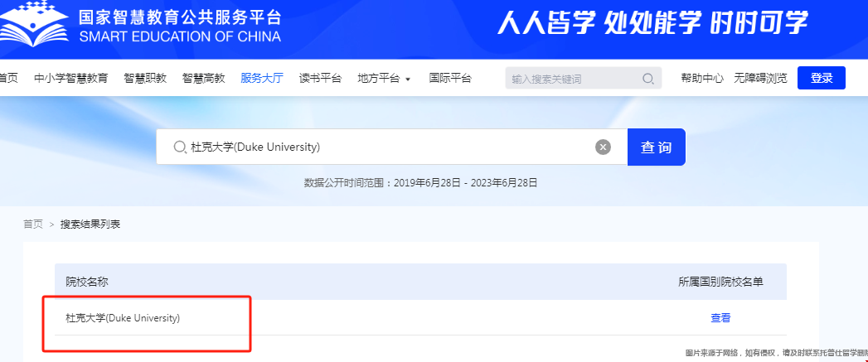Click the 院校名称 column header
The height and width of the screenshot is (362, 868).
[x=87, y=282]
